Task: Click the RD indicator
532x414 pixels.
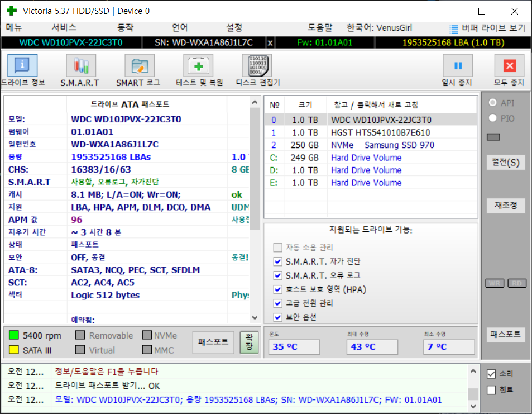Action: (517, 283)
